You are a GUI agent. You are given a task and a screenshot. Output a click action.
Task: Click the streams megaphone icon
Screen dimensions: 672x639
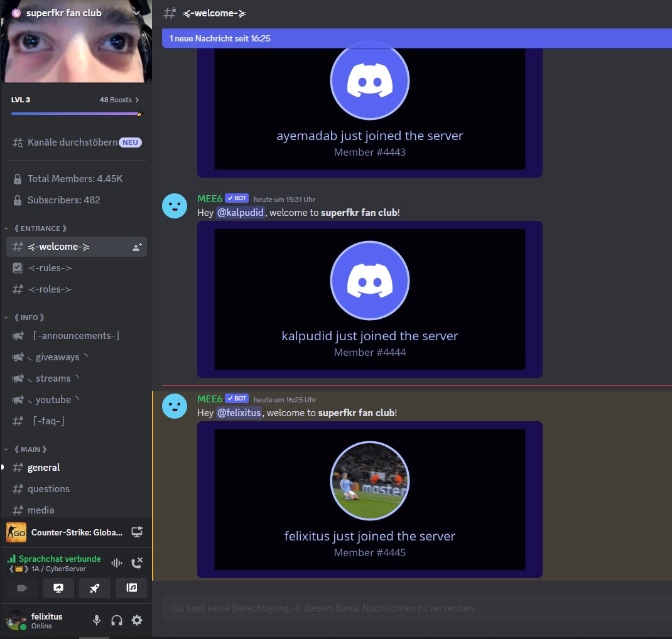coord(18,379)
